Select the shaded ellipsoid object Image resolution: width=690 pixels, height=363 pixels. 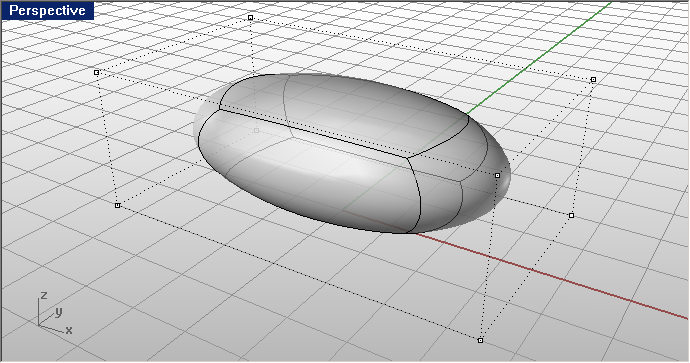(352, 154)
